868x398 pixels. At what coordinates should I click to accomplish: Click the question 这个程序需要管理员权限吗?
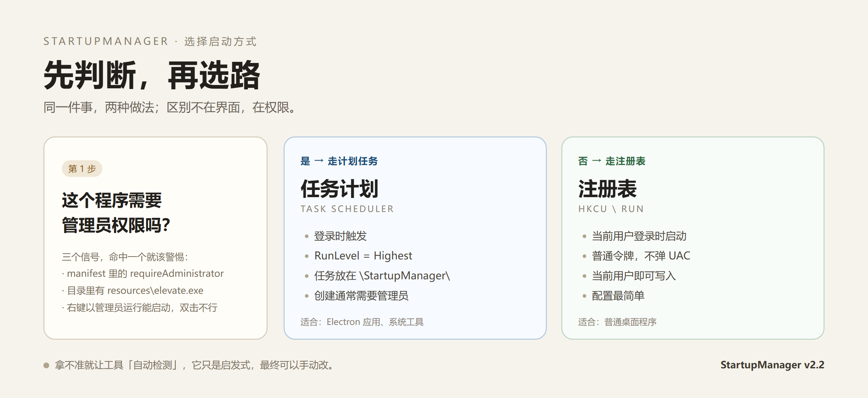pos(116,213)
